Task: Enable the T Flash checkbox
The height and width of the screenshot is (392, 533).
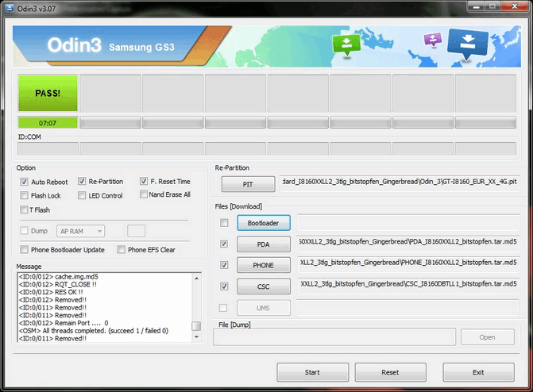Action: click(x=24, y=209)
